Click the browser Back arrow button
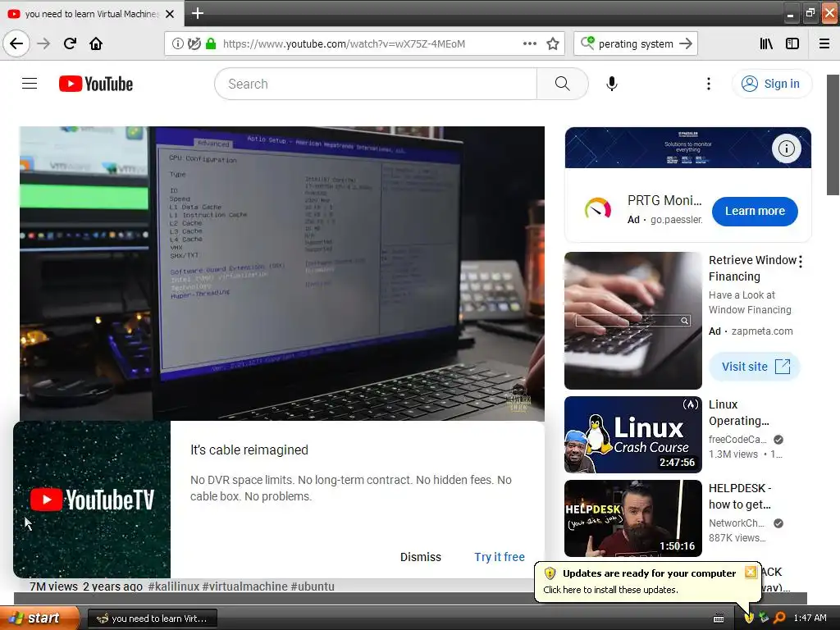This screenshot has width=840, height=630. click(x=16, y=43)
